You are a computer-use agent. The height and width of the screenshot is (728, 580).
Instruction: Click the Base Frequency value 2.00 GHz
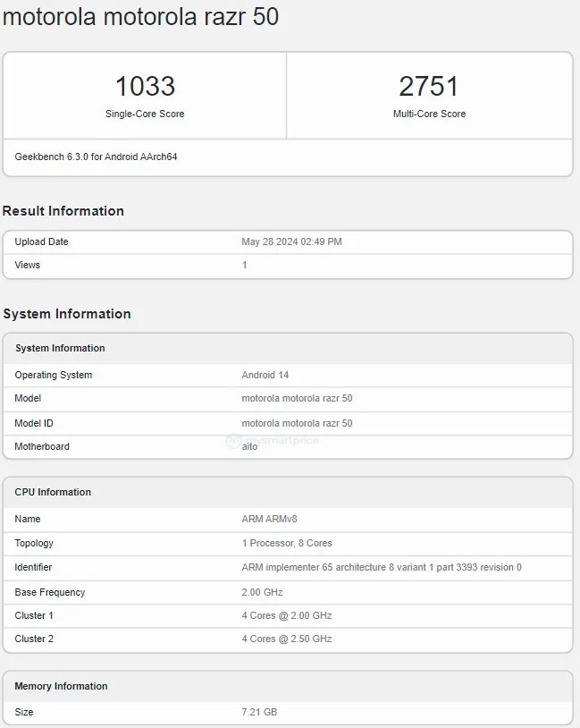262,592
